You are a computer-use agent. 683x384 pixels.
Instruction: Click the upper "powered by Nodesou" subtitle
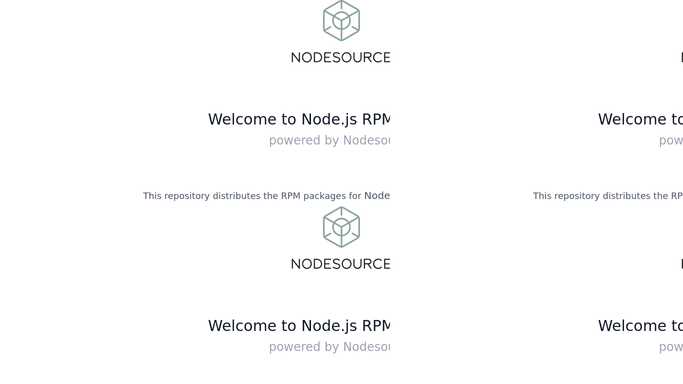(x=330, y=141)
